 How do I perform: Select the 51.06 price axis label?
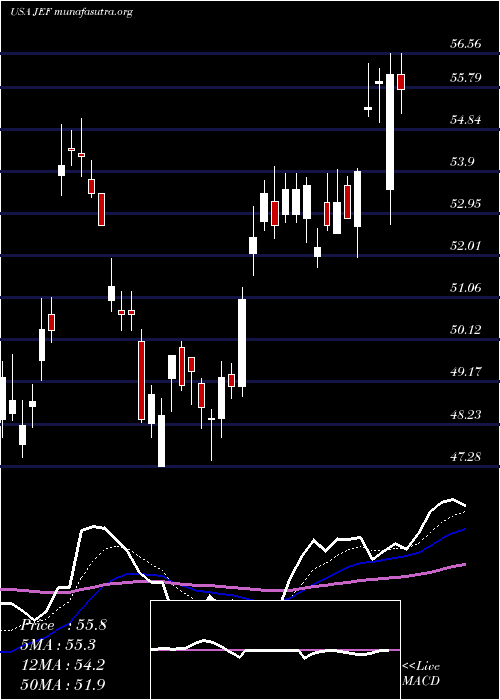tap(465, 288)
